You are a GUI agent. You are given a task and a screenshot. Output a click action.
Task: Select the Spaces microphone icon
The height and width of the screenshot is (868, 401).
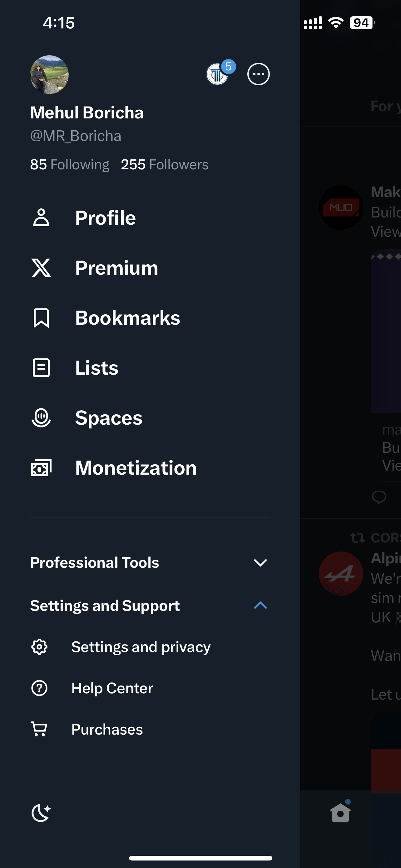(41, 417)
